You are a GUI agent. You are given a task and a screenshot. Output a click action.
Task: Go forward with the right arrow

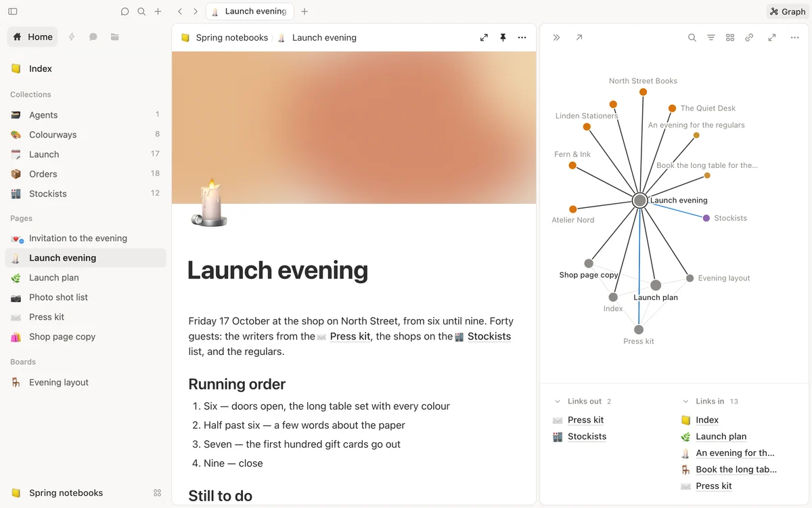pyautogui.click(x=196, y=12)
